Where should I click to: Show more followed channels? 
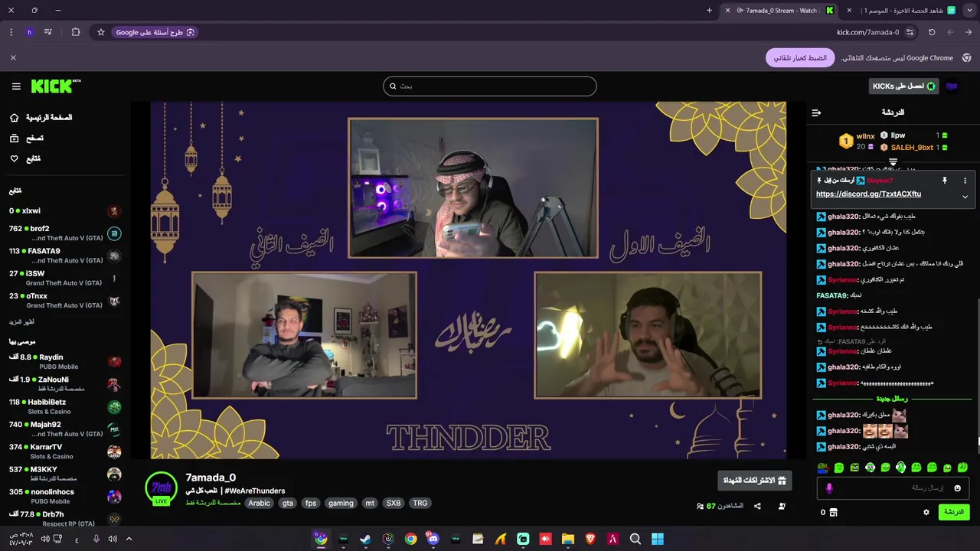pyautogui.click(x=21, y=322)
